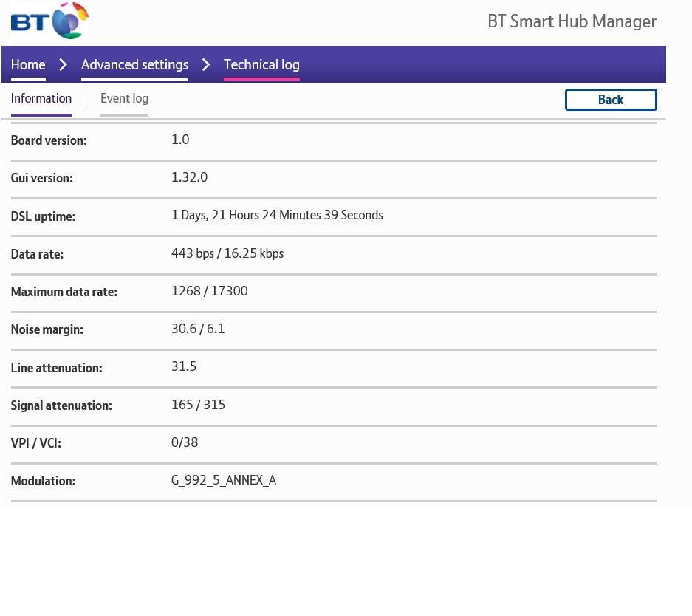Click the Back button
The width and height of the screenshot is (692, 616).
[x=611, y=100]
